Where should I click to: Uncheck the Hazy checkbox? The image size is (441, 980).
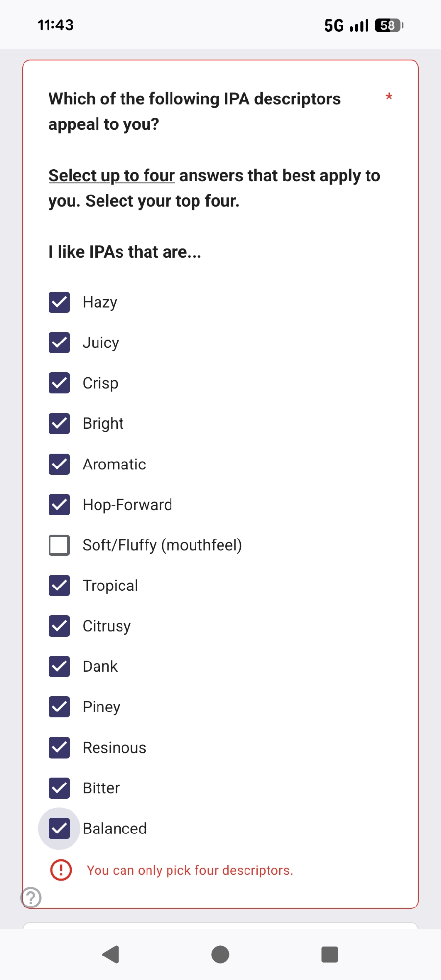(x=59, y=302)
